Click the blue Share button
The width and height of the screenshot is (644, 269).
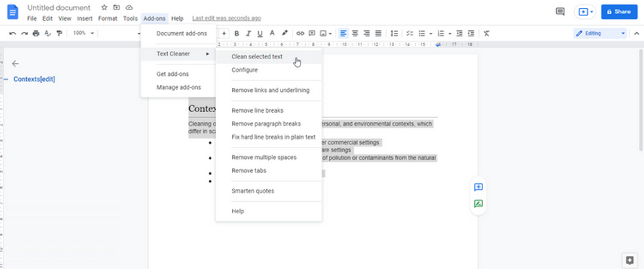click(x=619, y=12)
